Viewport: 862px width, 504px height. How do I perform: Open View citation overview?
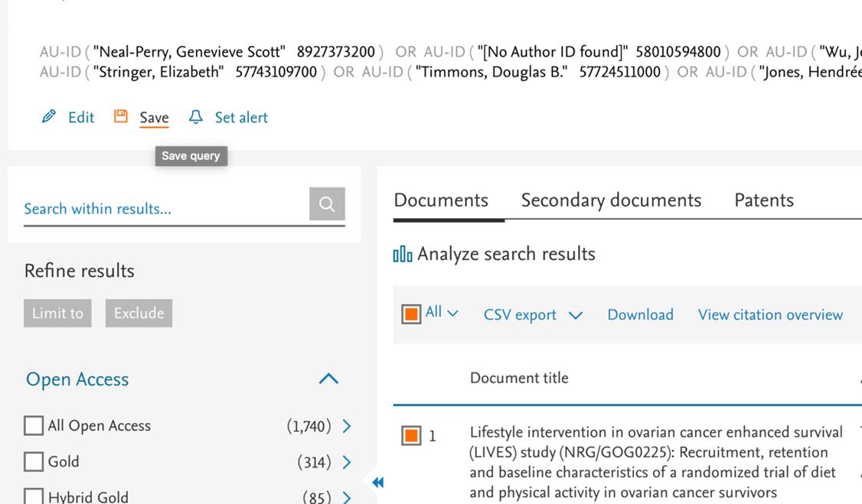click(x=770, y=314)
